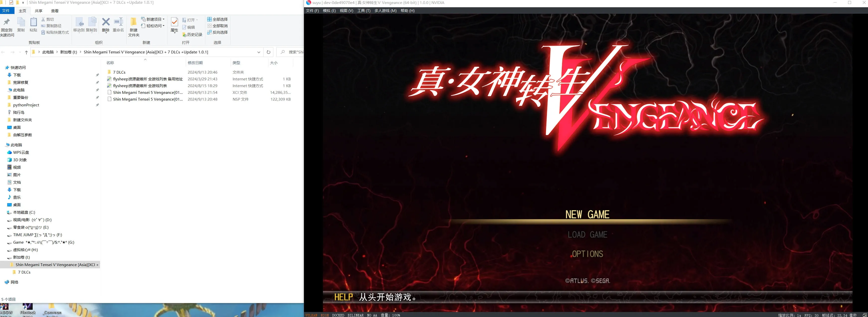Open the recent locations dropdown arrow
The height and width of the screenshot is (317, 868).
(20, 52)
